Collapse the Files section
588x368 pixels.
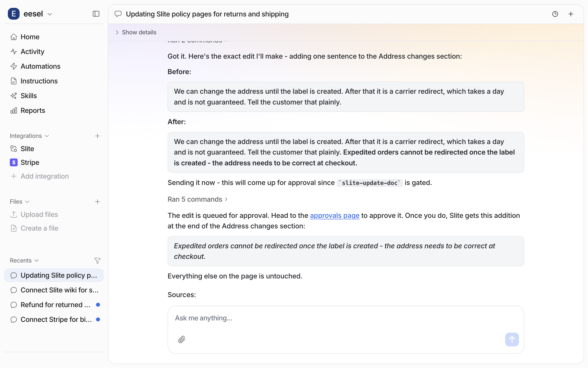20,202
